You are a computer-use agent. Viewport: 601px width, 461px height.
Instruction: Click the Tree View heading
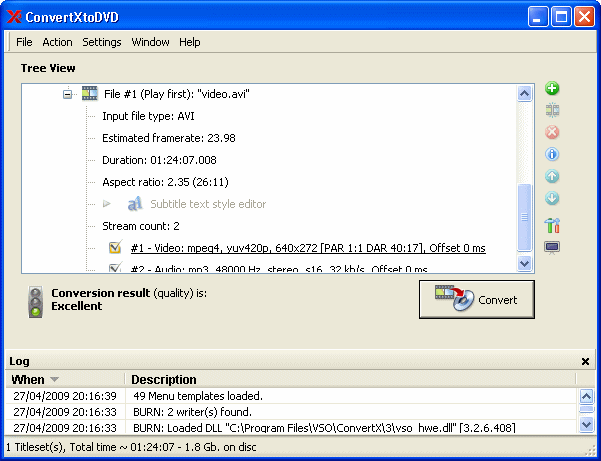click(48, 68)
